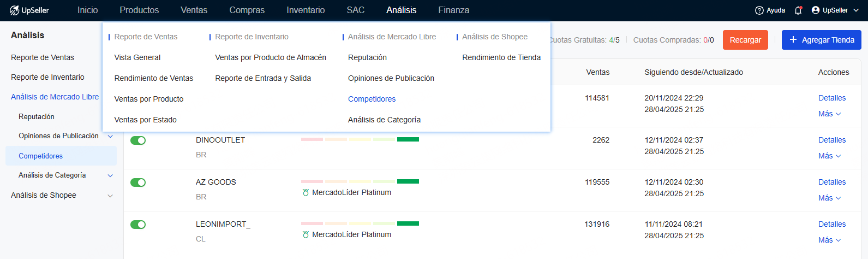Open Detalles for the 114581 sales row
The image size is (868, 259).
pos(832,98)
